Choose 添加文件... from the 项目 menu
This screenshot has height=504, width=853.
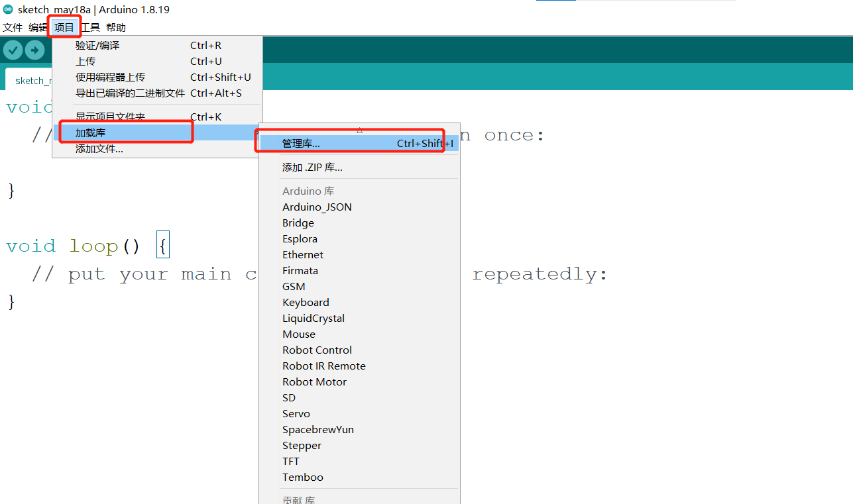99,149
